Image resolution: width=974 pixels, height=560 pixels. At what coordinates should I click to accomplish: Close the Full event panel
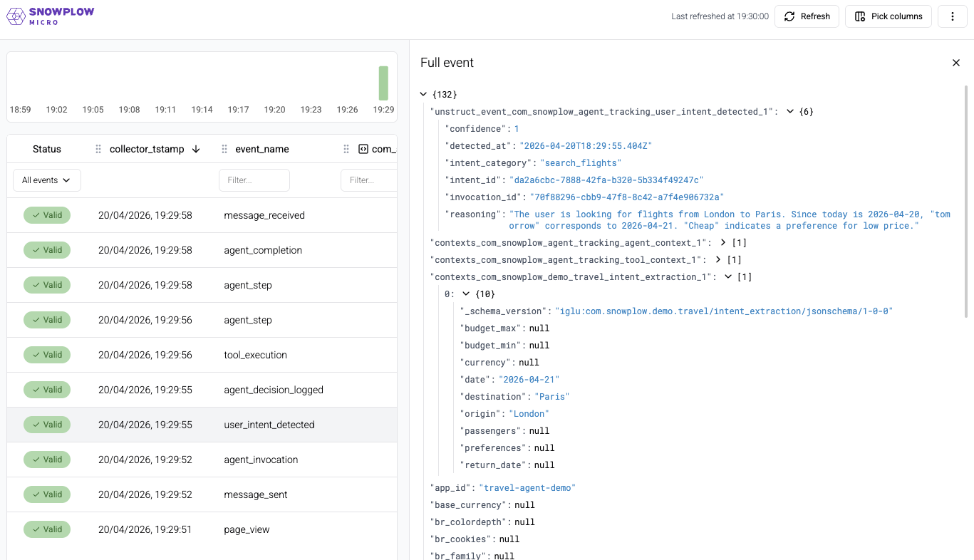pyautogui.click(x=956, y=63)
